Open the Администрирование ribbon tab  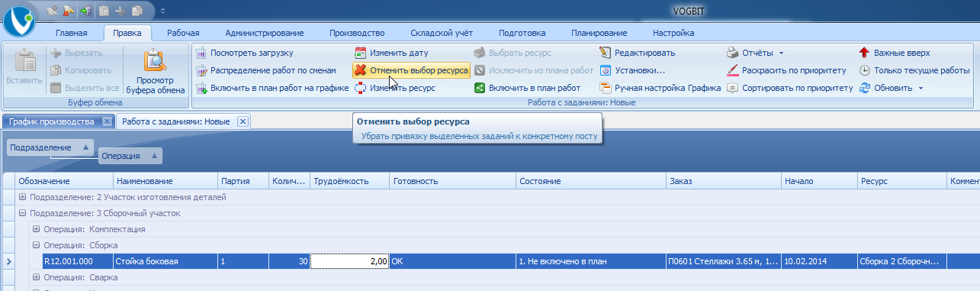(x=264, y=33)
